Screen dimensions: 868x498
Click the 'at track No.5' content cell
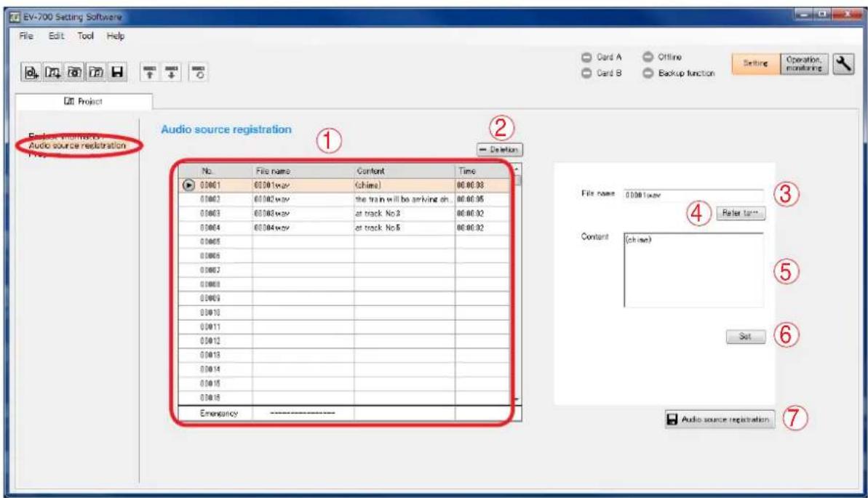coord(405,228)
